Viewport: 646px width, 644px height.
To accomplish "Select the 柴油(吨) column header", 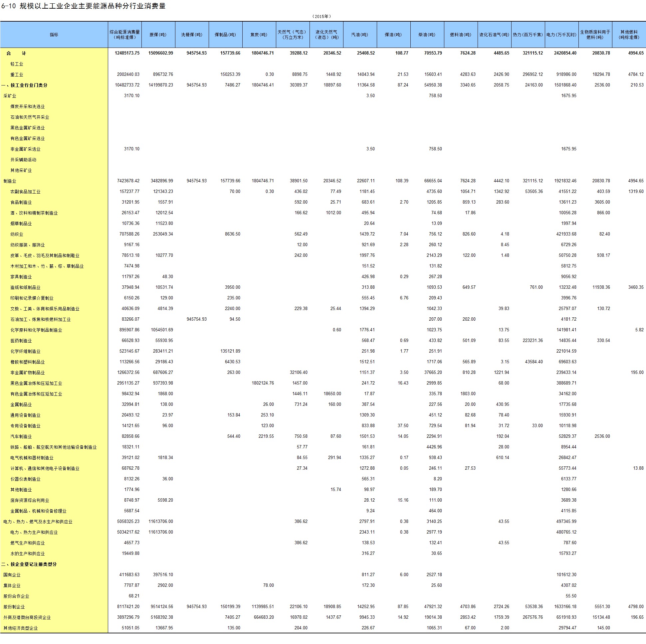I will click(427, 35).
